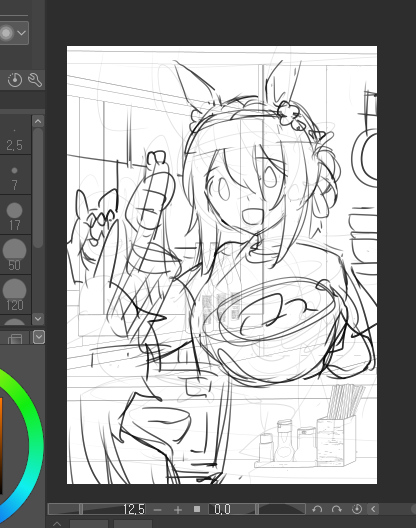This screenshot has height=528, width=416.
Task: Select the 7 brush size preset
Action: pyautogui.click(x=14, y=175)
